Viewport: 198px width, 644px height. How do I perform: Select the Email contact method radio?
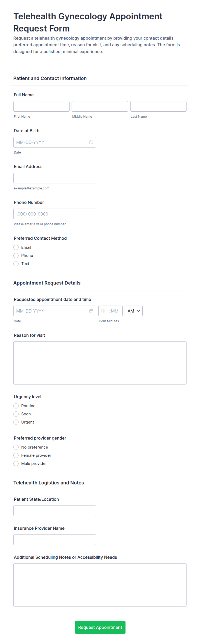click(16, 247)
